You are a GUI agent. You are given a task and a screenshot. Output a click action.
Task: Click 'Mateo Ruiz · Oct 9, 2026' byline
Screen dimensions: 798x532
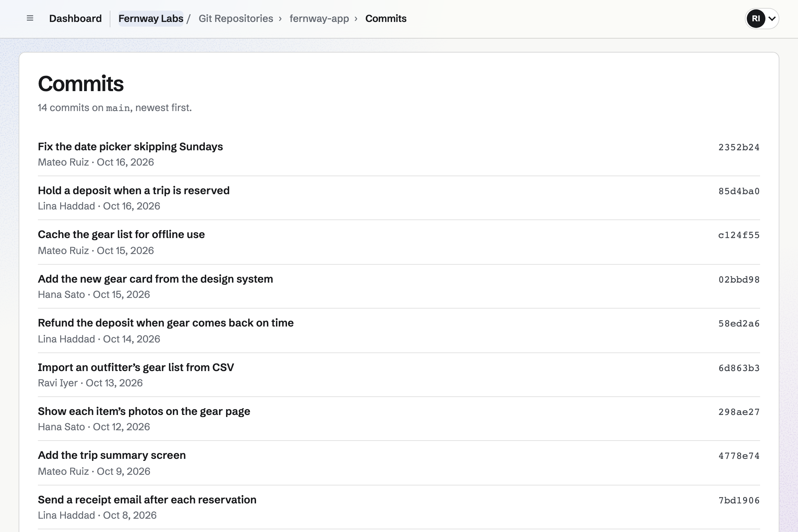tap(94, 471)
